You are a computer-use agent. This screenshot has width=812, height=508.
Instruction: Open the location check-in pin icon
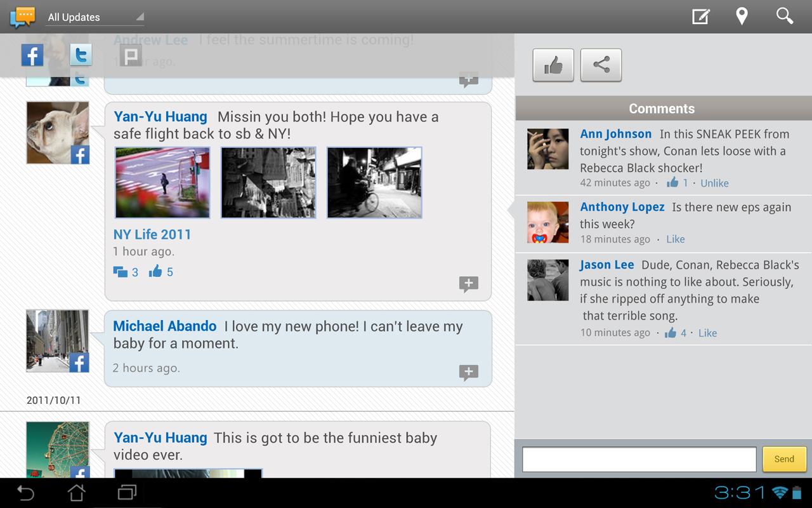[x=741, y=17]
